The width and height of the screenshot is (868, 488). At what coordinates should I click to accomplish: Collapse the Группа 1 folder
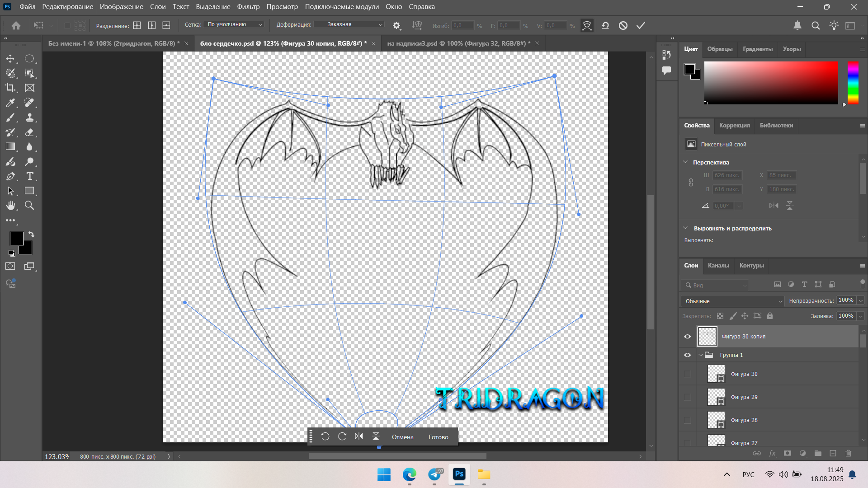click(700, 355)
